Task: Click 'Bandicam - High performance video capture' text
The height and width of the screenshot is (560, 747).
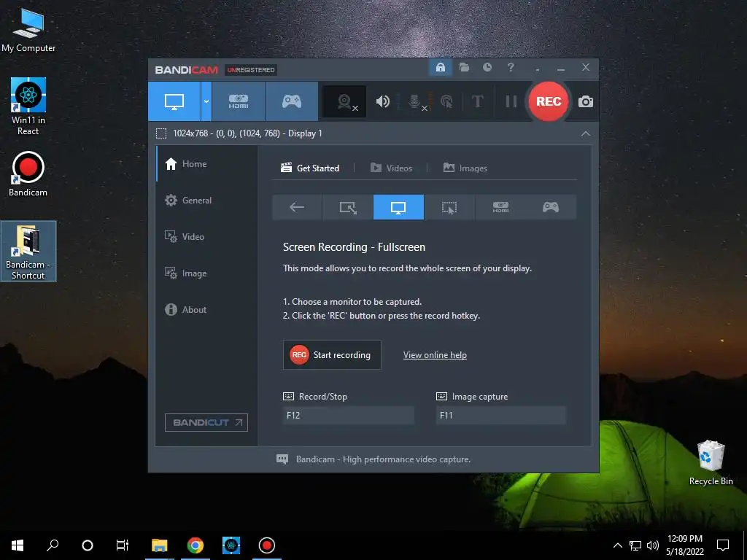Action: [384, 459]
